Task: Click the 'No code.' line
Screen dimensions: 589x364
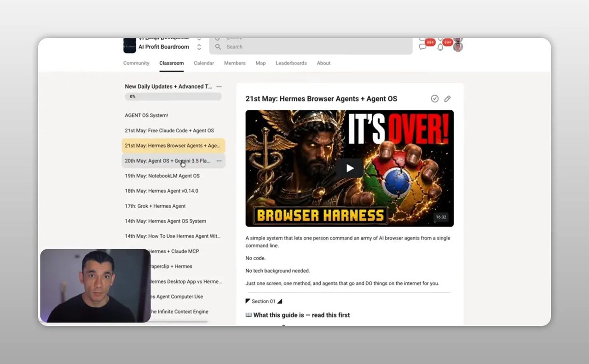Action: point(255,258)
